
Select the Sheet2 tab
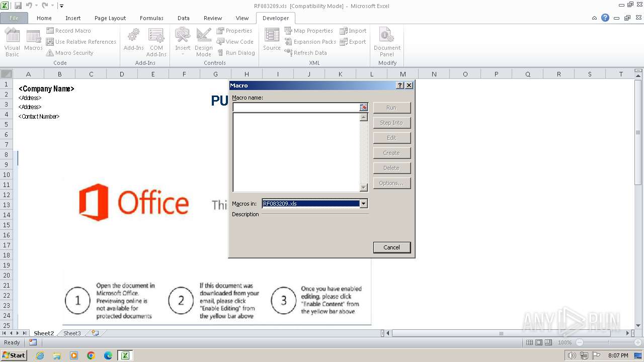pyautogui.click(x=44, y=333)
